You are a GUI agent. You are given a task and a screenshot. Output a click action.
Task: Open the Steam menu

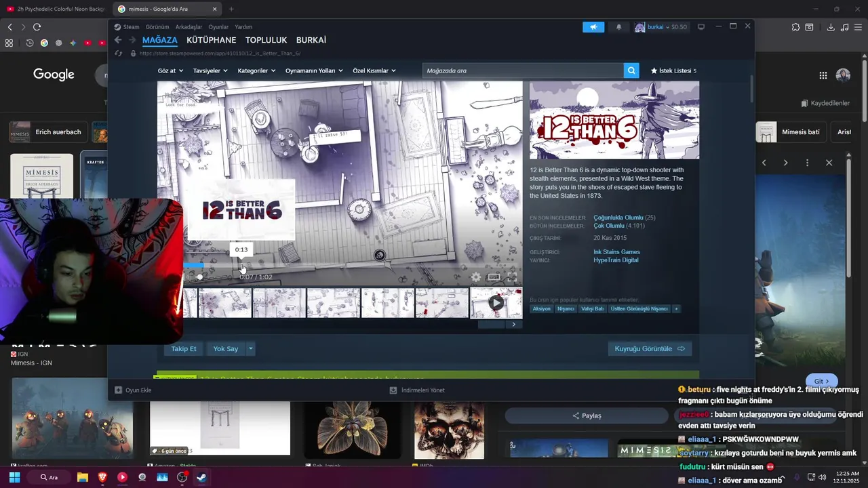click(x=131, y=27)
